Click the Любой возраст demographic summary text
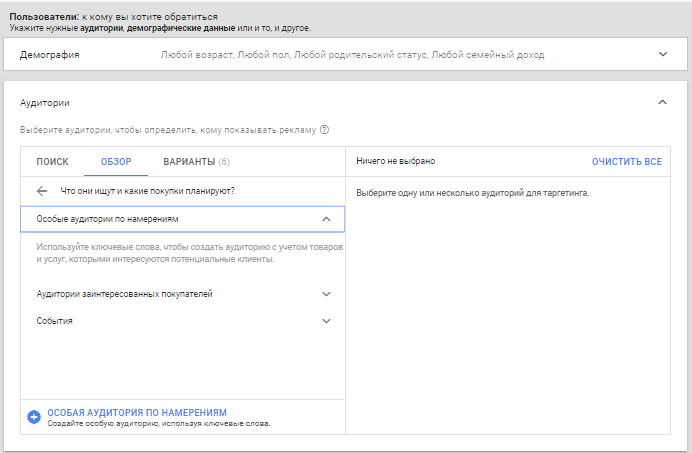692x453 pixels. point(196,55)
